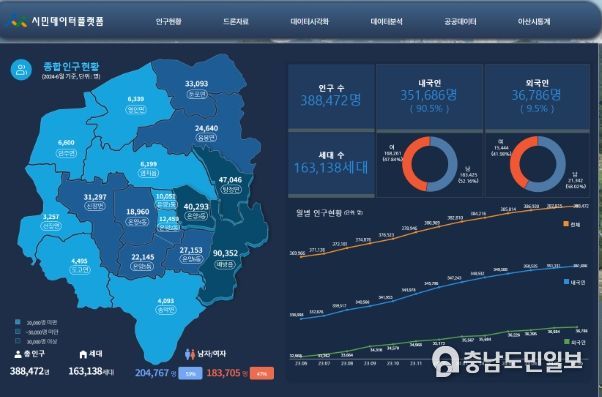This screenshot has width=602, height=397.
Task: Select the 둔포면 region label on the map
Action: (x=197, y=94)
